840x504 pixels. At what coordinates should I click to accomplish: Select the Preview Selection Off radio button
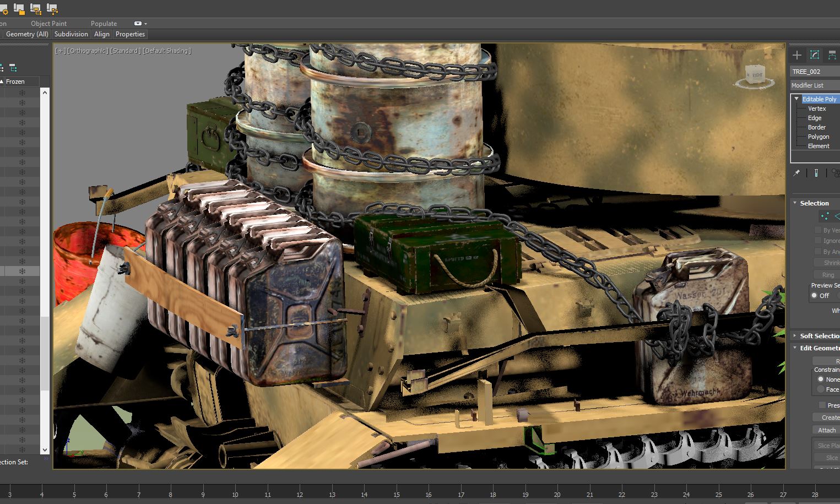click(x=814, y=295)
